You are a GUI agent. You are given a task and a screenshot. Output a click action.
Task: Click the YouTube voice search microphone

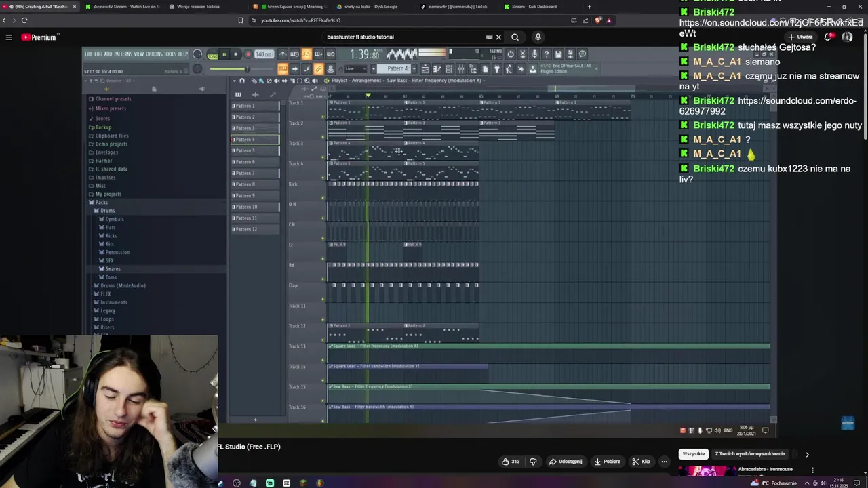click(538, 37)
